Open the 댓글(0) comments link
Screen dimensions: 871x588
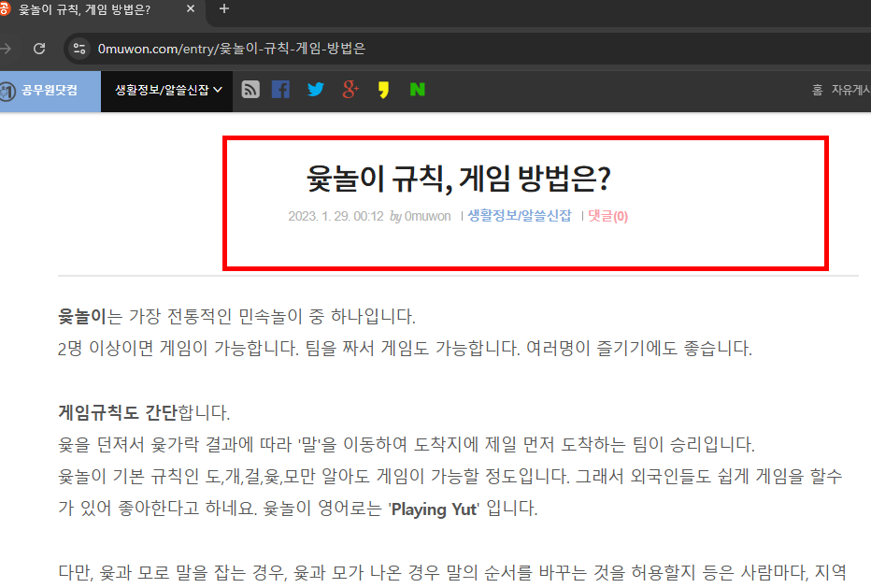(607, 216)
